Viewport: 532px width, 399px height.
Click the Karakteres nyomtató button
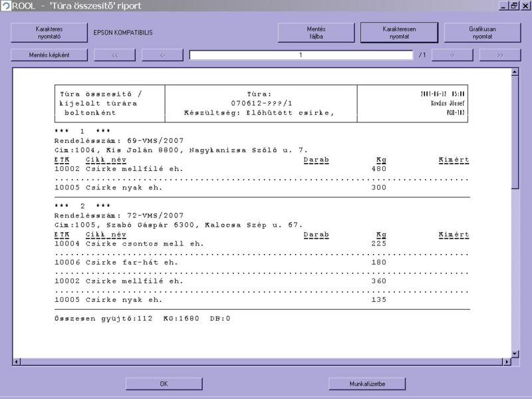pos(49,33)
